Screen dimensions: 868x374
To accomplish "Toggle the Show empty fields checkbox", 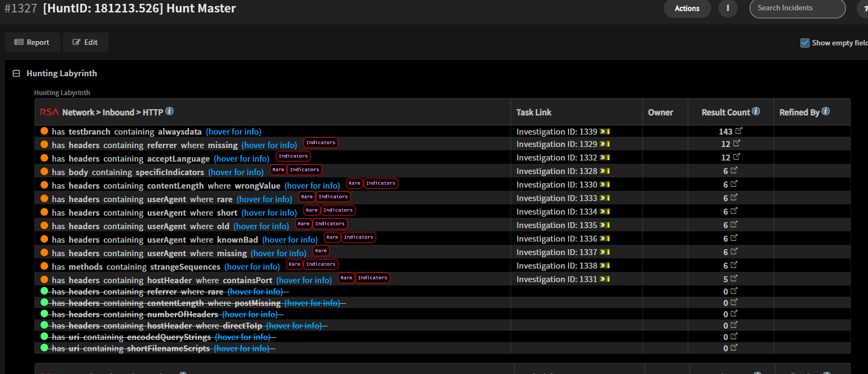I will (x=805, y=43).
